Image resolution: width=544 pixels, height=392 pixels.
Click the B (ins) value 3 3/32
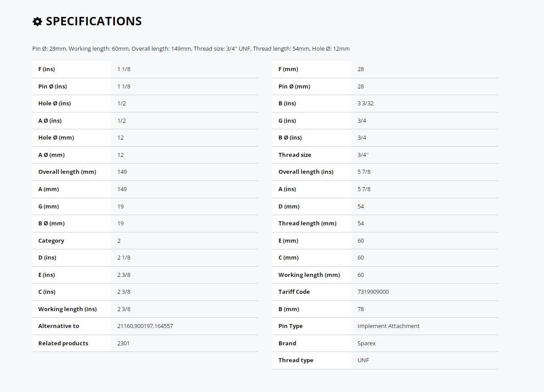click(366, 103)
